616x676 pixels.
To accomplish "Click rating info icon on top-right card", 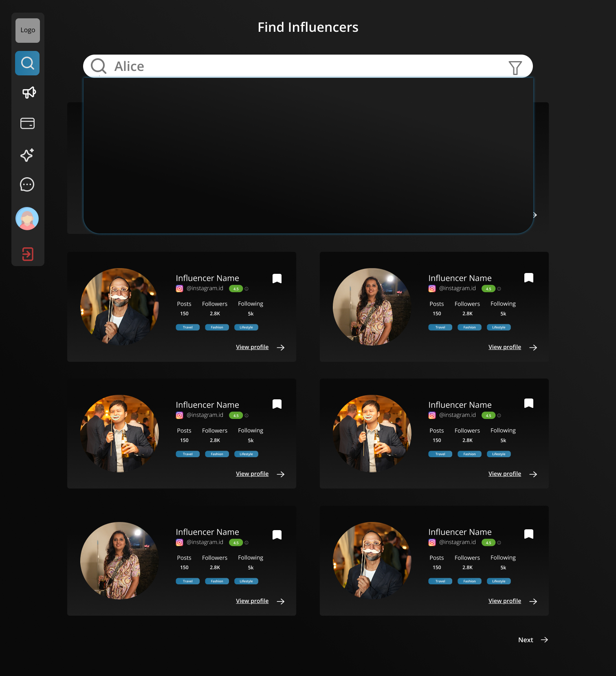I will coord(499,289).
